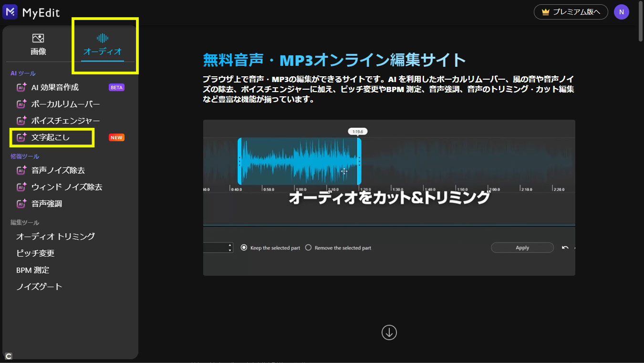Click AI icon beside AI 効果音作成
Screen dimensions: 644x363
click(21, 87)
